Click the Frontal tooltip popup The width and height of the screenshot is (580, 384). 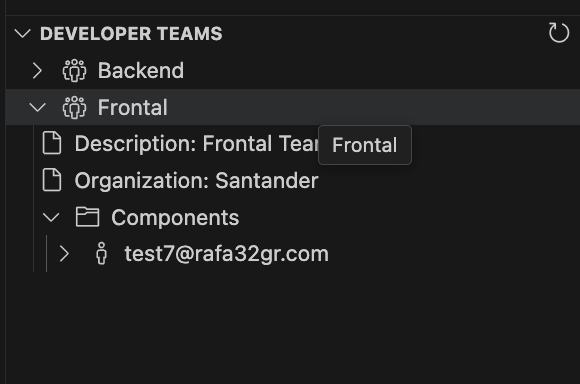pos(365,145)
